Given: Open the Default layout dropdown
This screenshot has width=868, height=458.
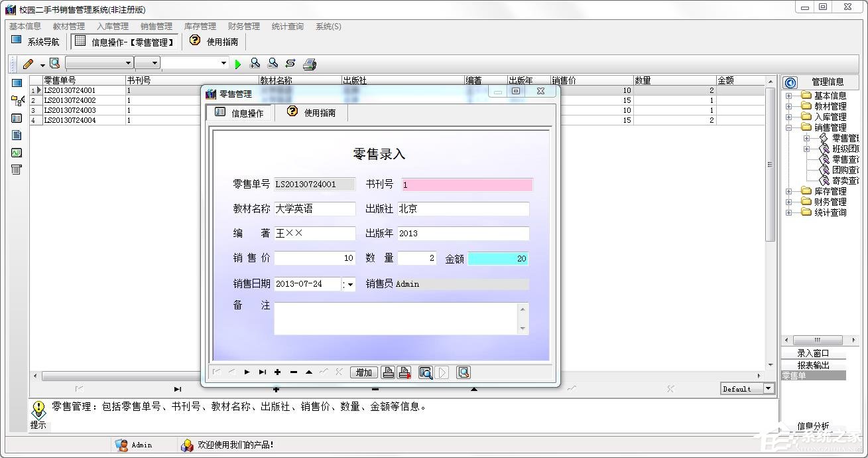Looking at the screenshot, I should click(x=769, y=388).
